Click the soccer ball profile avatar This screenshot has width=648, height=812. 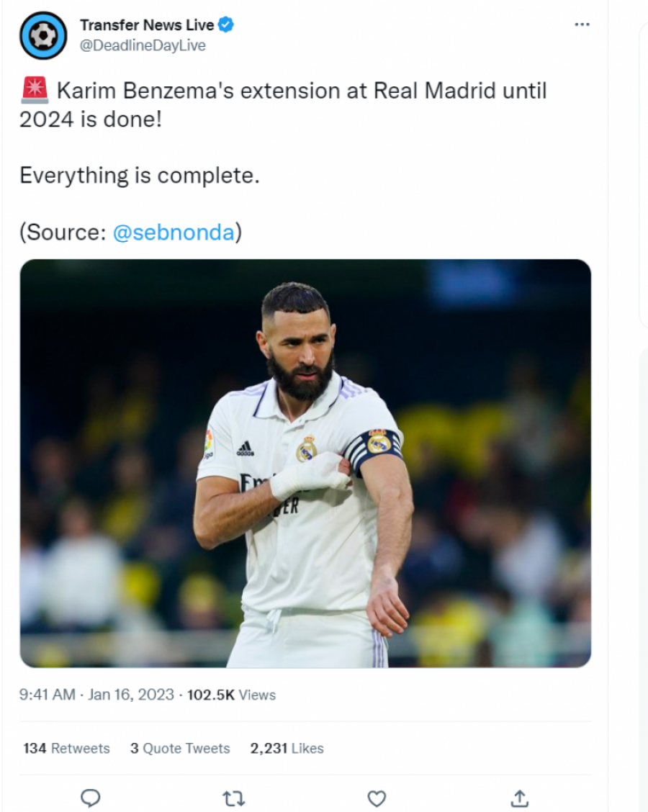tap(43, 35)
